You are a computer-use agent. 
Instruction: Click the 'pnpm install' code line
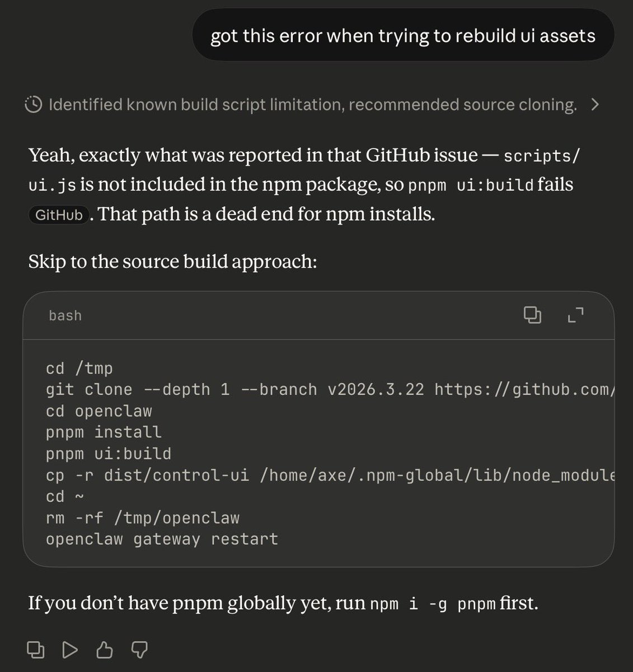click(104, 432)
